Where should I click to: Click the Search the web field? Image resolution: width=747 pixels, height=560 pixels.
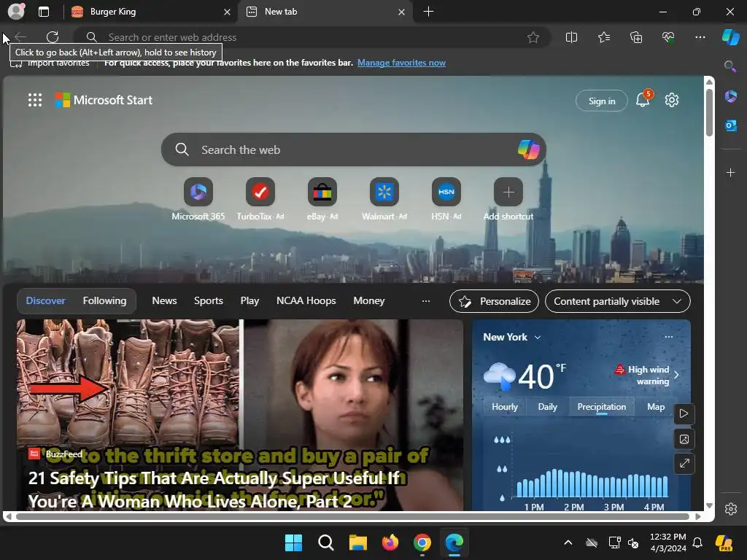[x=354, y=149]
